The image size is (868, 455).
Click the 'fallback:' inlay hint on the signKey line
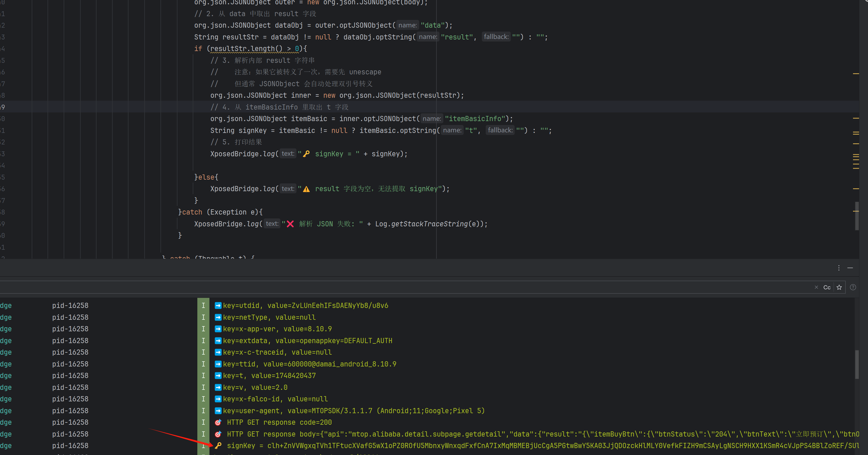(500, 130)
